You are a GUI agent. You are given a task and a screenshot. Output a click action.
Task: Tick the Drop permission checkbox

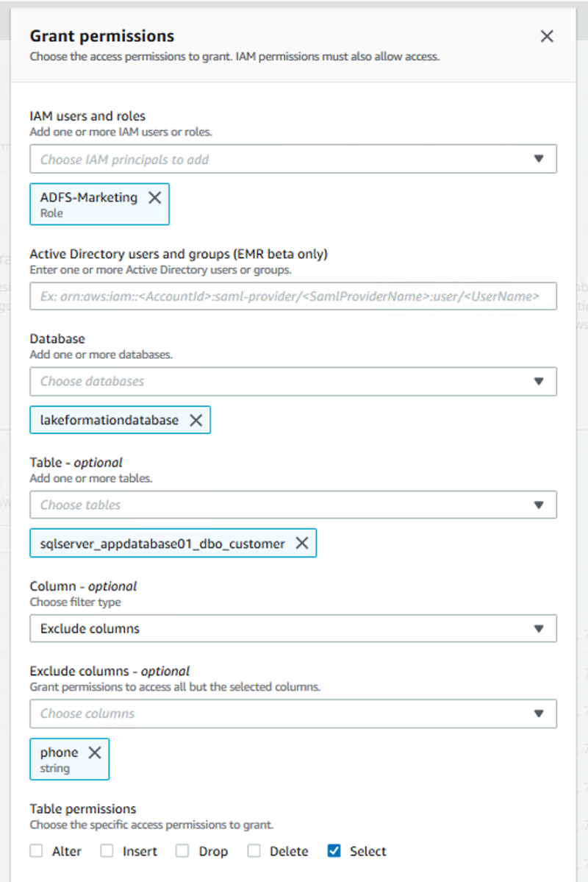tap(183, 851)
